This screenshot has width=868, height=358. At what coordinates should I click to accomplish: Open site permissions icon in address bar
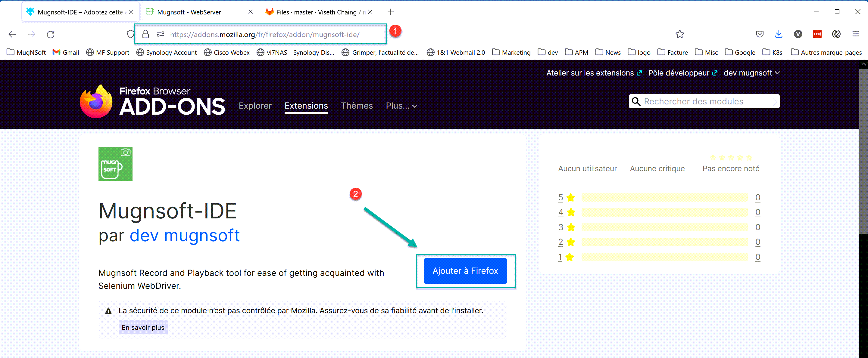click(161, 34)
